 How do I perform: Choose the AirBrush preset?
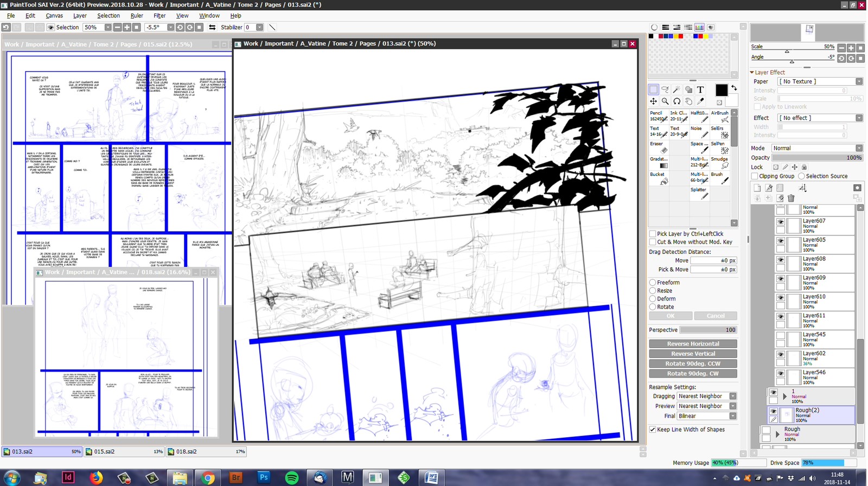[x=720, y=116]
